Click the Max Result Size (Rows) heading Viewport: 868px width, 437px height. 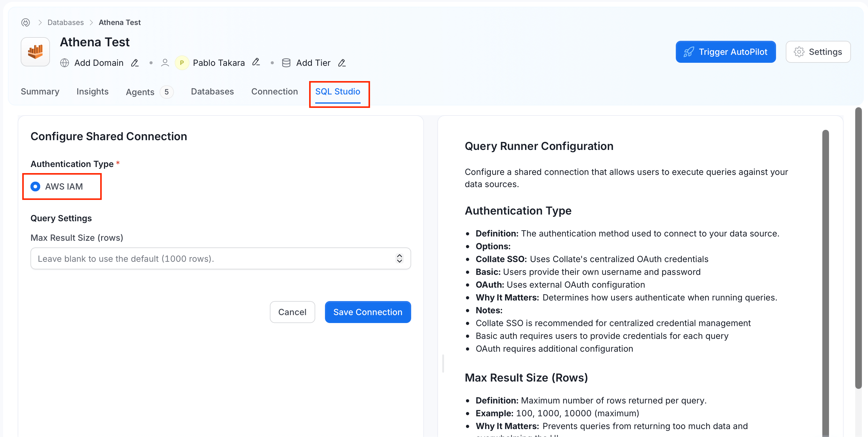(x=526, y=378)
